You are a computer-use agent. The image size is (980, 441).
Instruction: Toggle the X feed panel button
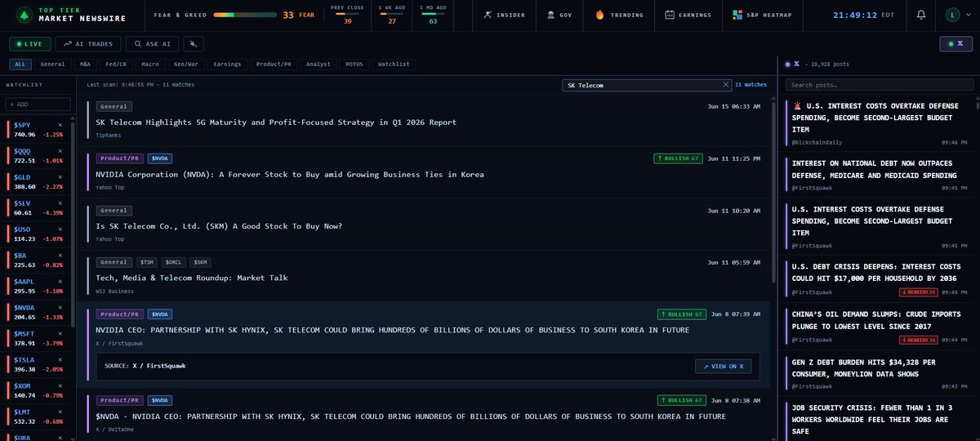tap(955, 44)
